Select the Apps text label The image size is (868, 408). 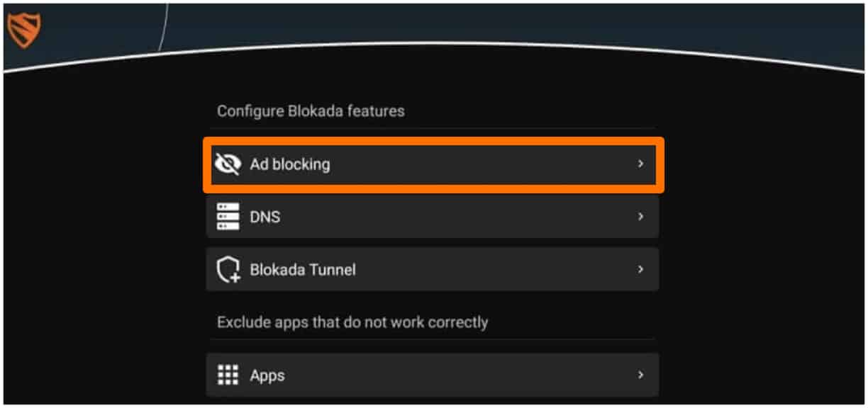(x=267, y=375)
